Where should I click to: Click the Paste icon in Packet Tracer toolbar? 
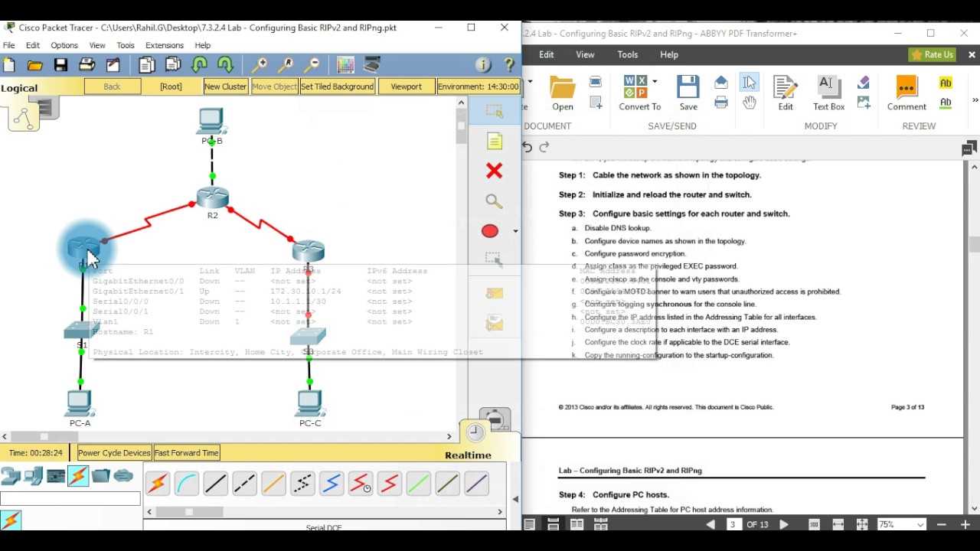pyautogui.click(x=173, y=65)
